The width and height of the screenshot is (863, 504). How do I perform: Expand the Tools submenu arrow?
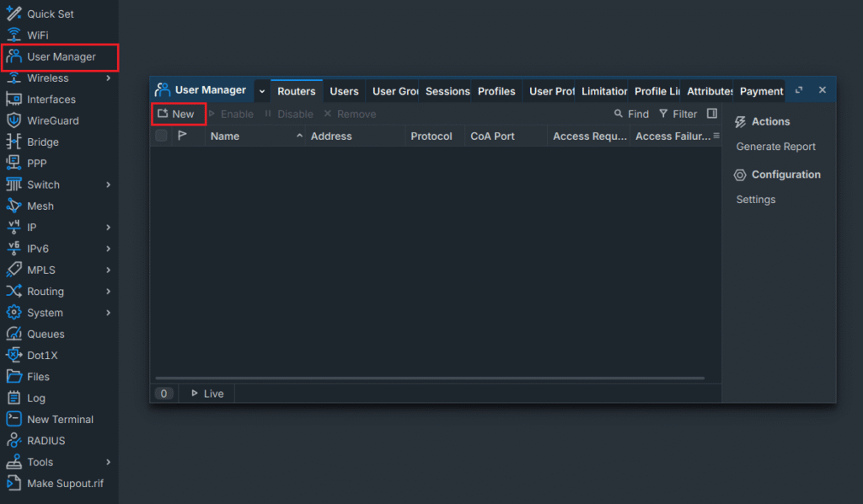point(109,462)
